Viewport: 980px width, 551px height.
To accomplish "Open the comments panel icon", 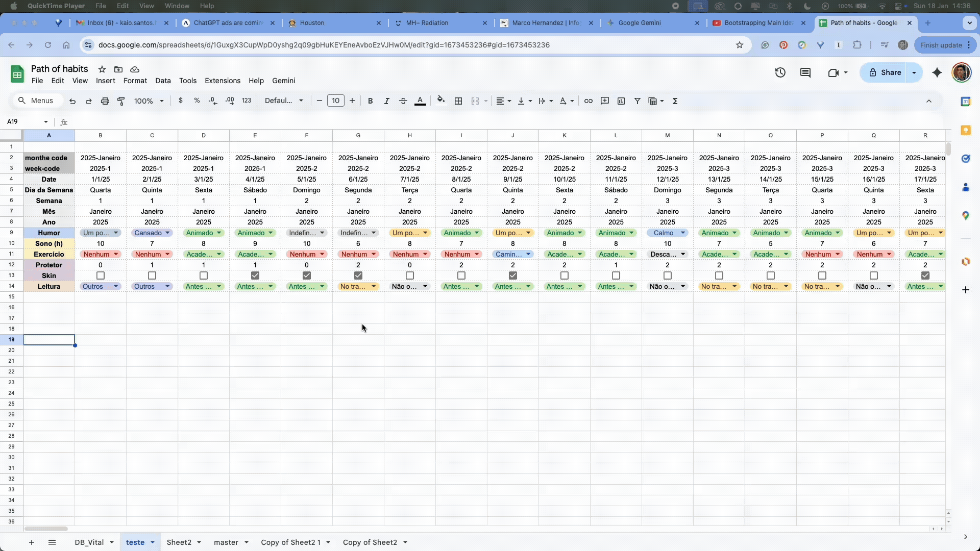I will pos(805,72).
